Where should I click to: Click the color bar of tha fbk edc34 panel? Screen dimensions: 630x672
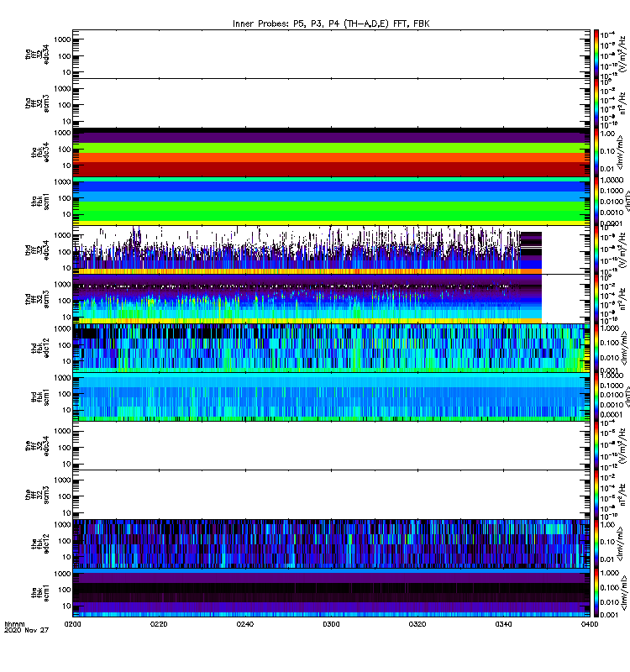[596, 152]
